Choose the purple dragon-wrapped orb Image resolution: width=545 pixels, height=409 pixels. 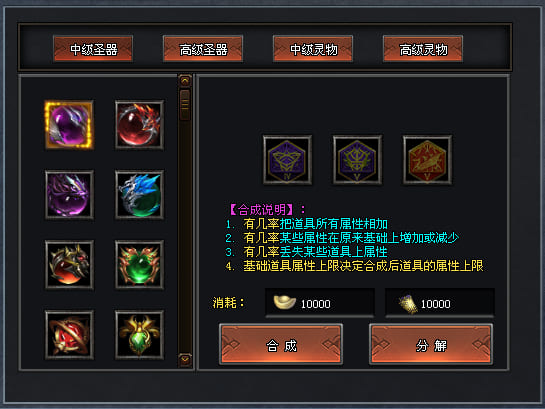(69, 195)
